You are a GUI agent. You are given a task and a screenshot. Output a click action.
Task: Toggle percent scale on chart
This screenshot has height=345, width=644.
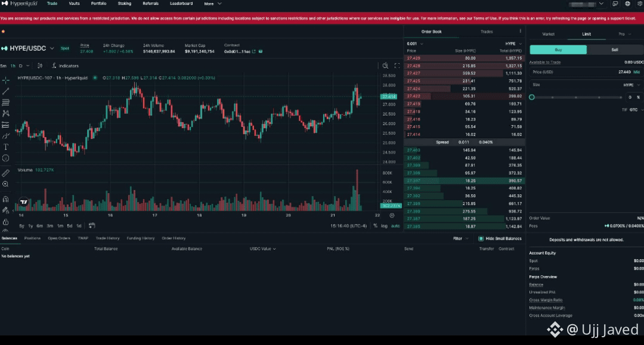(x=375, y=226)
